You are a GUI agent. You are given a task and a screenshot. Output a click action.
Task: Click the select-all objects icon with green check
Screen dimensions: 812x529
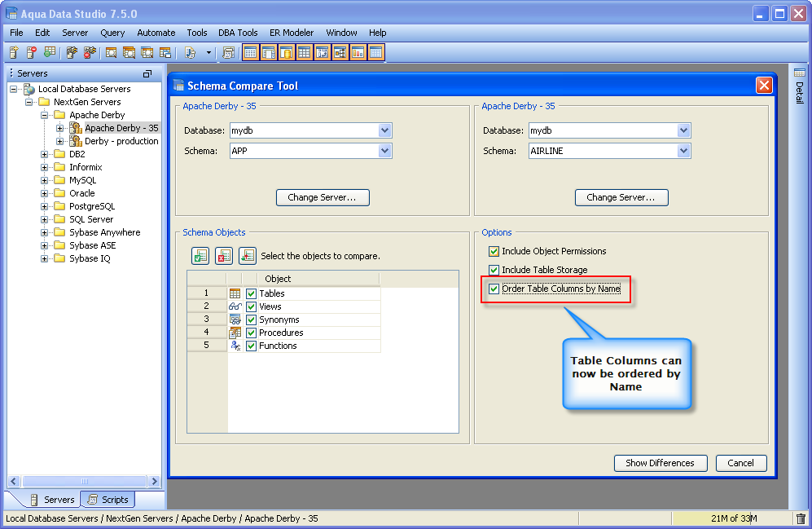(x=200, y=256)
